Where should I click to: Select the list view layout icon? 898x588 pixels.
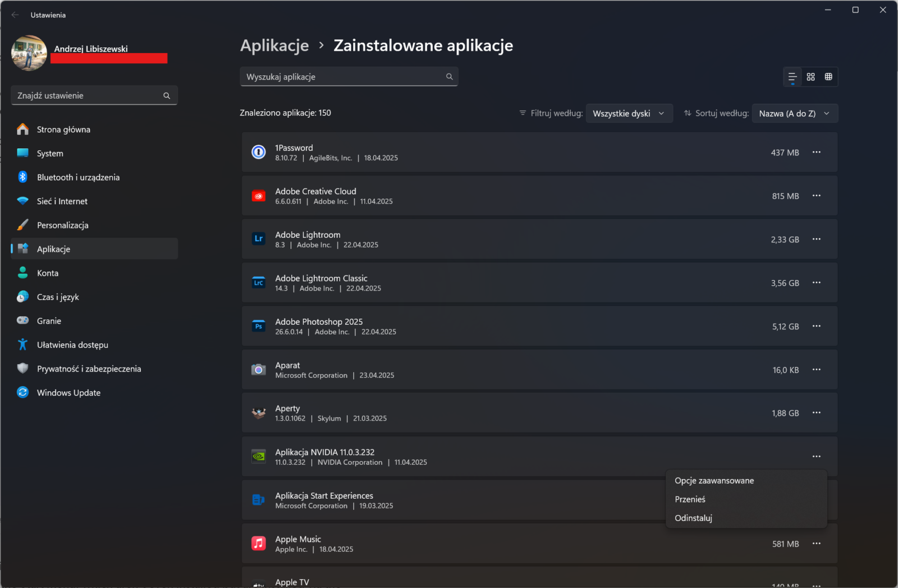coord(792,77)
